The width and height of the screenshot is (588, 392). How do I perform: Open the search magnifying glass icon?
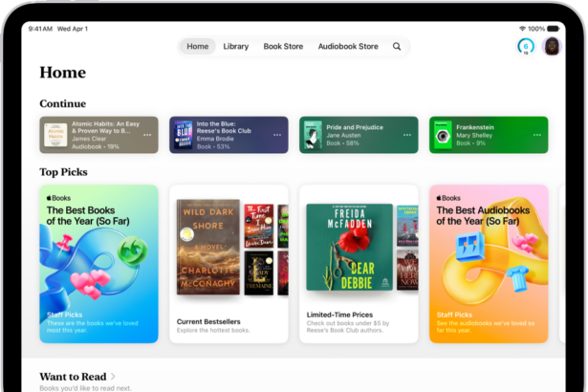[x=397, y=46]
